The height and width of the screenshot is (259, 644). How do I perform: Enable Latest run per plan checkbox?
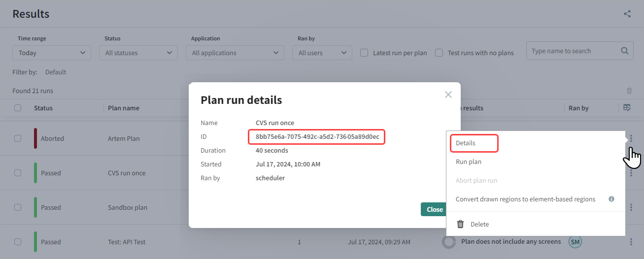click(x=365, y=53)
